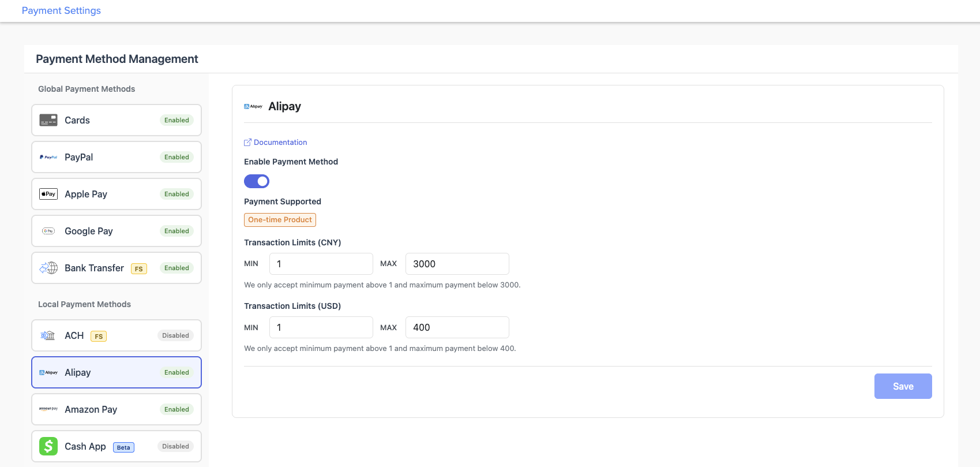This screenshot has height=467, width=980.
Task: Open the Cards payment method
Action: point(117,120)
